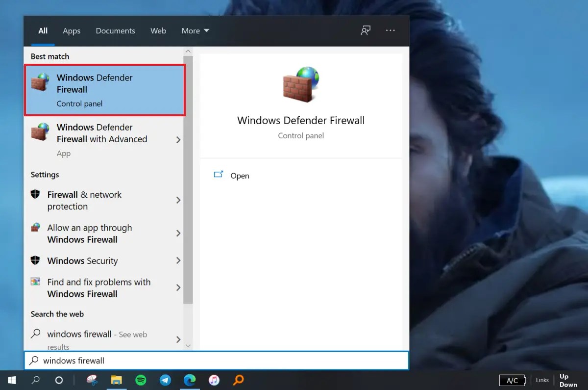
Task: Open iTunes from the taskbar
Action: pos(214,380)
